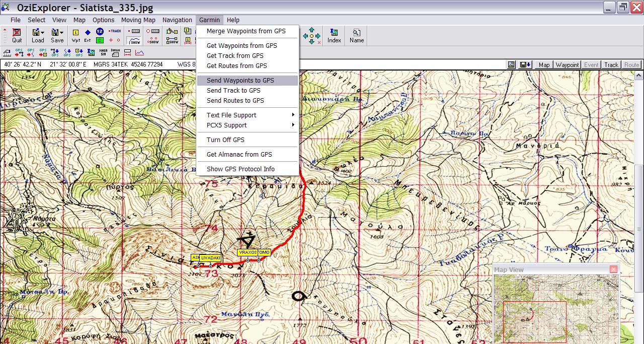
Task: Close the Map View panel
Action: pos(613,269)
